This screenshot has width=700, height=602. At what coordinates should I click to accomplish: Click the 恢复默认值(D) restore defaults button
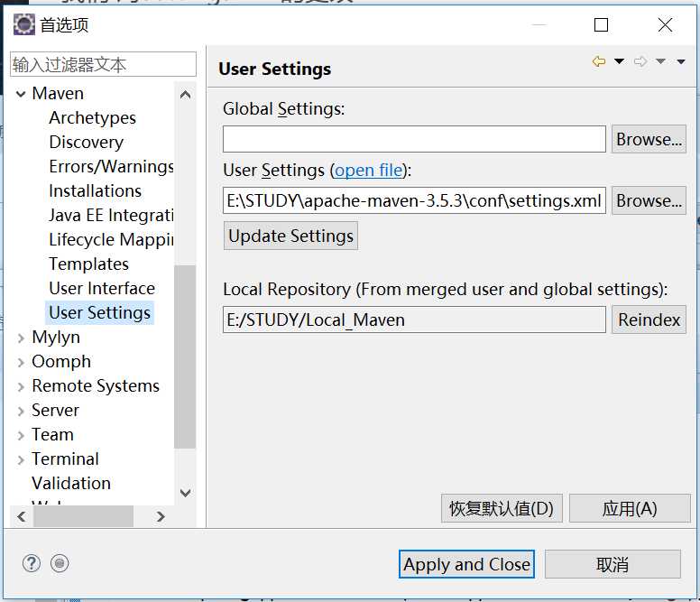(502, 508)
